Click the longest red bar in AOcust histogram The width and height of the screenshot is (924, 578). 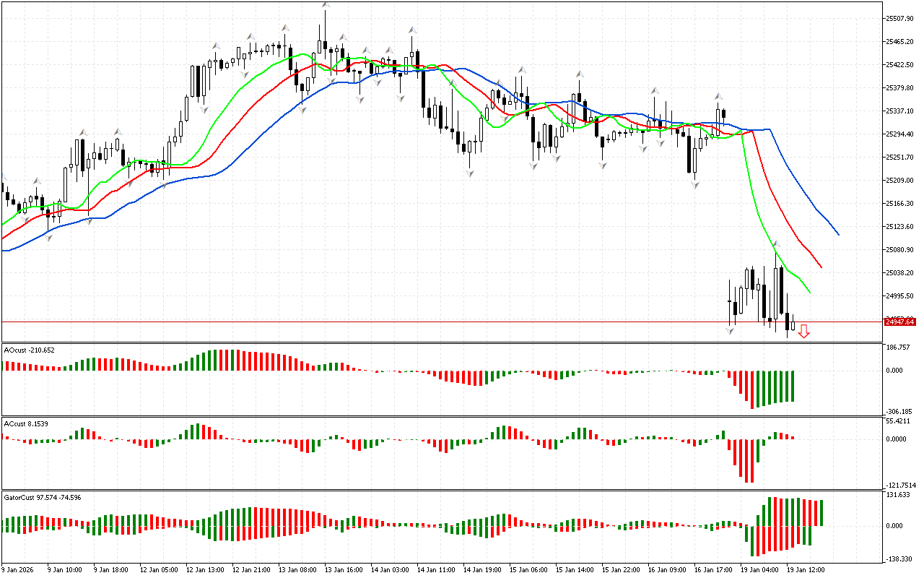tap(751, 389)
